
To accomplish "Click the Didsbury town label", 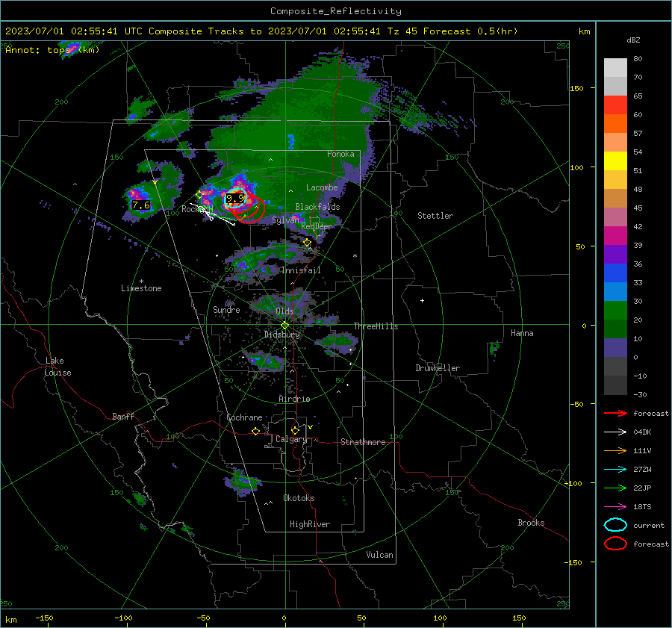I will point(281,335).
